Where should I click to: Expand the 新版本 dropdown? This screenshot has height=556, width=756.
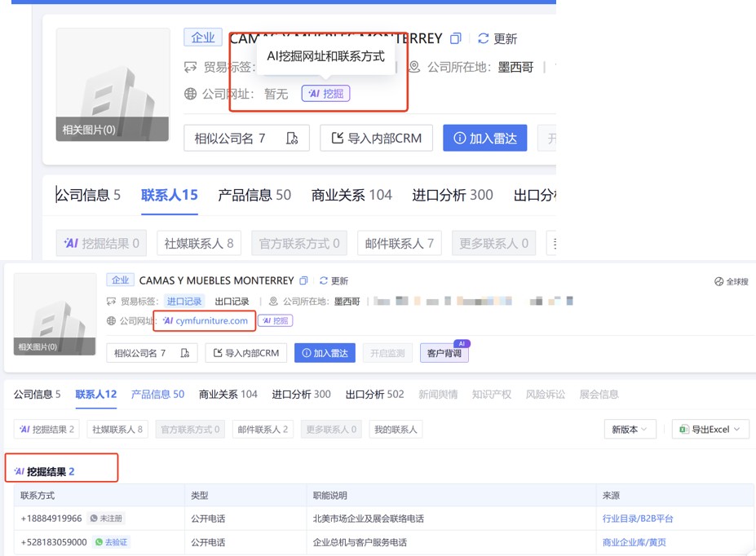point(630,430)
